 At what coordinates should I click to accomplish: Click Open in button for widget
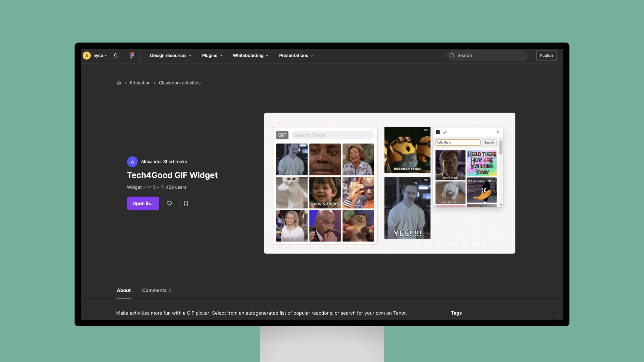click(143, 203)
